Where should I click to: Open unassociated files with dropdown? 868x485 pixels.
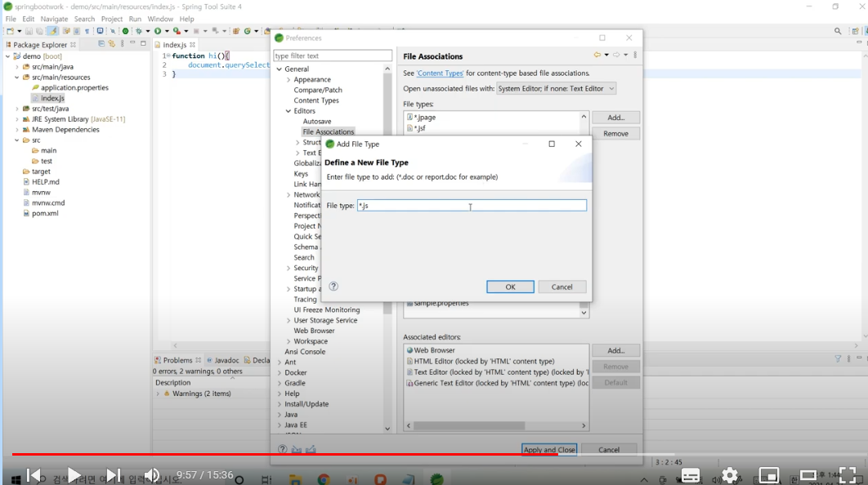tap(556, 88)
